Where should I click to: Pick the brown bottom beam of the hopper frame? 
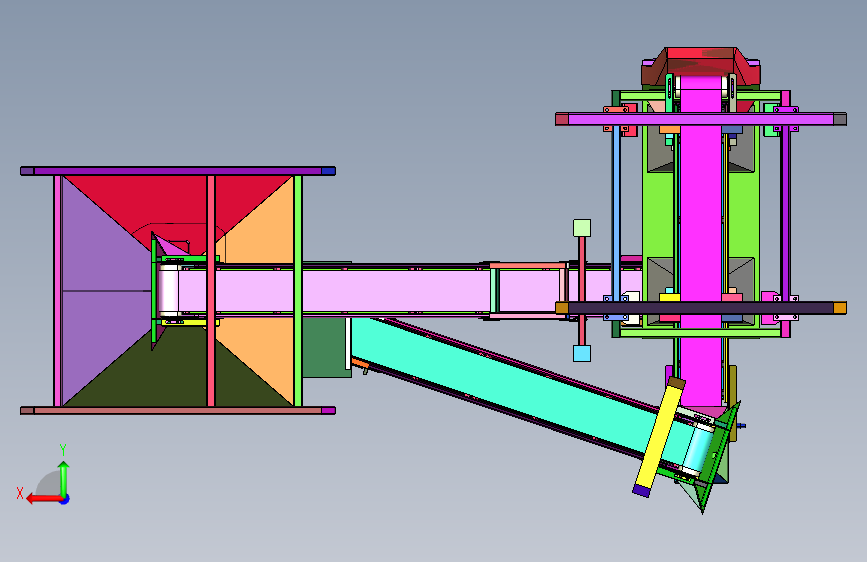tap(177, 410)
